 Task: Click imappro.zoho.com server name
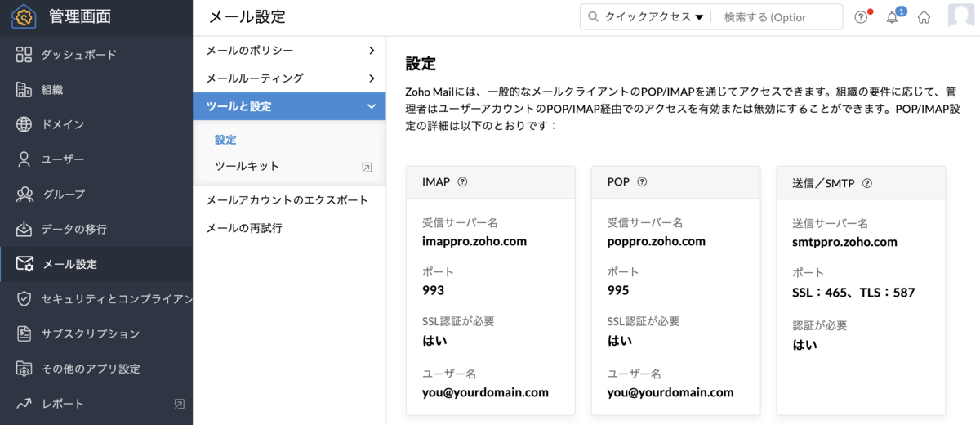click(474, 241)
